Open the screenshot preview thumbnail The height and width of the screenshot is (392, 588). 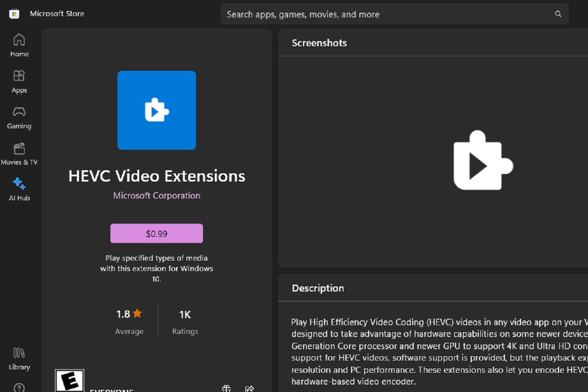[x=483, y=161]
